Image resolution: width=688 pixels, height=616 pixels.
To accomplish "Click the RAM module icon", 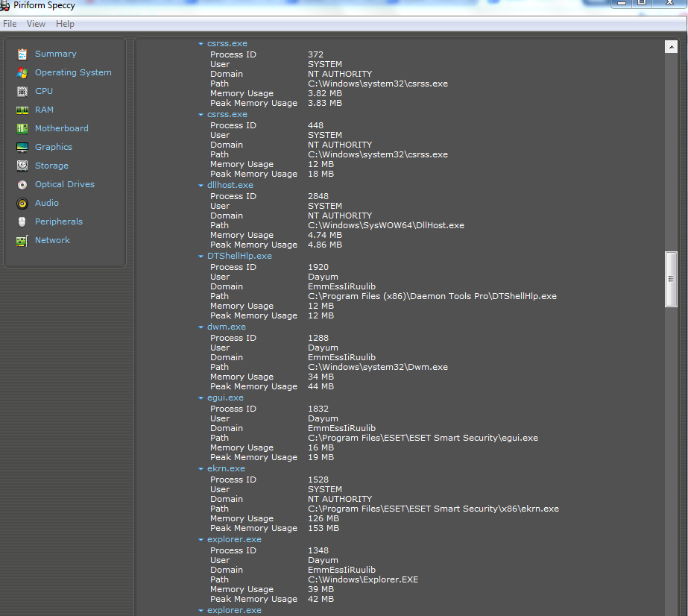I will [x=22, y=110].
